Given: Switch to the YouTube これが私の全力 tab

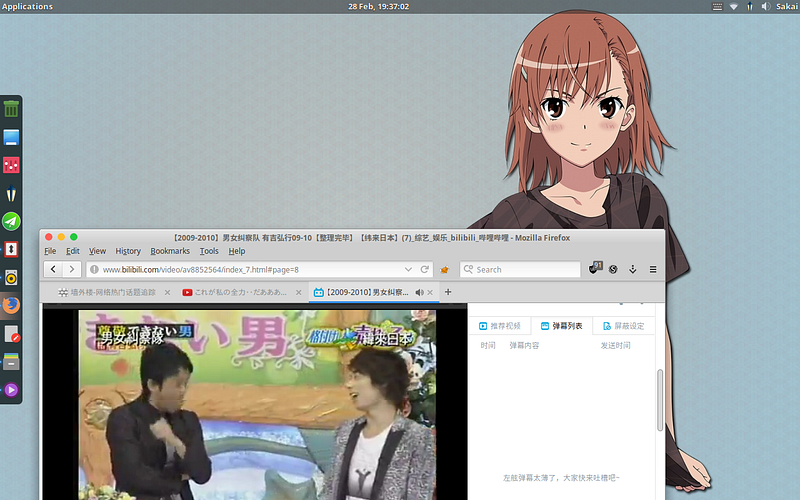Looking at the screenshot, I should (242, 292).
